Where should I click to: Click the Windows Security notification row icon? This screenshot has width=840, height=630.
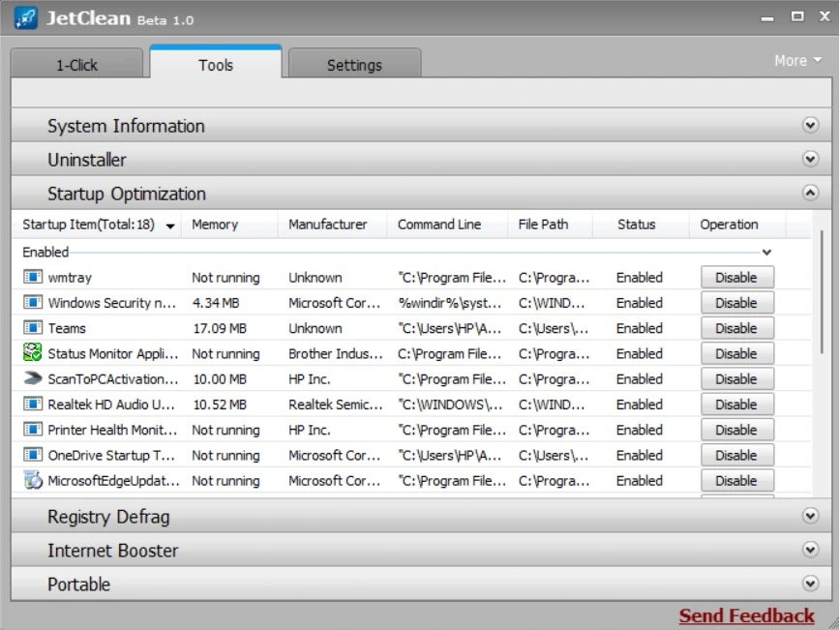(x=33, y=302)
